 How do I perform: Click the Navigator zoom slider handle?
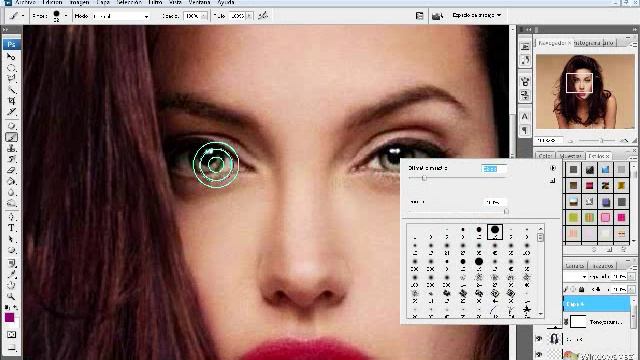(602, 141)
